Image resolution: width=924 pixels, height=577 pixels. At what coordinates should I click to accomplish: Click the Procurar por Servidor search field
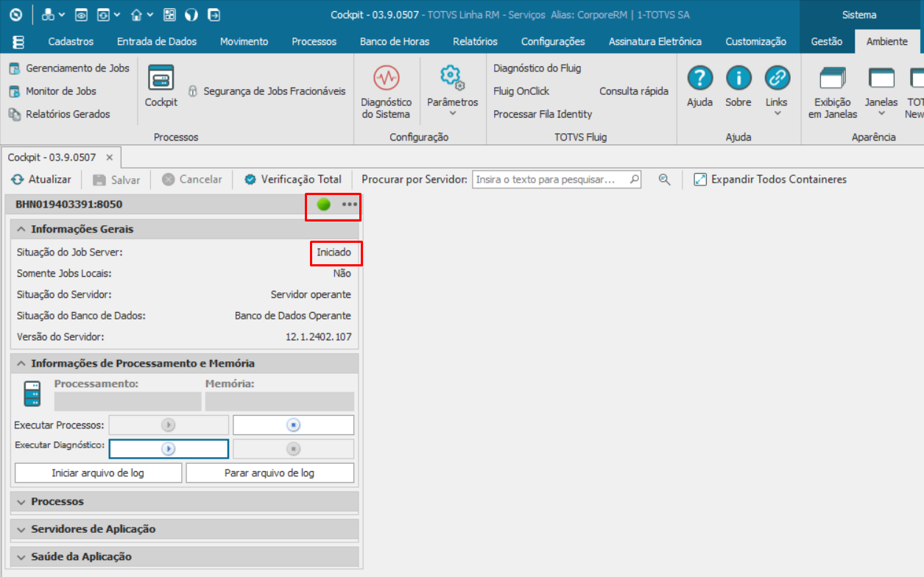556,180
